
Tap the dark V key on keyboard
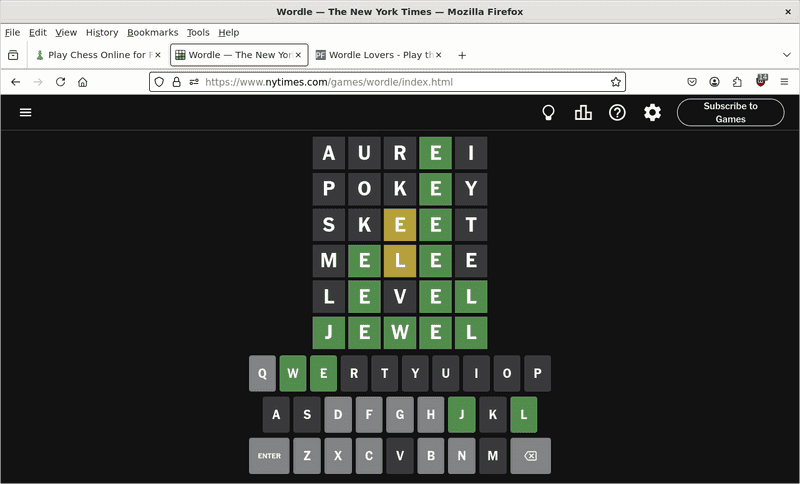point(400,456)
